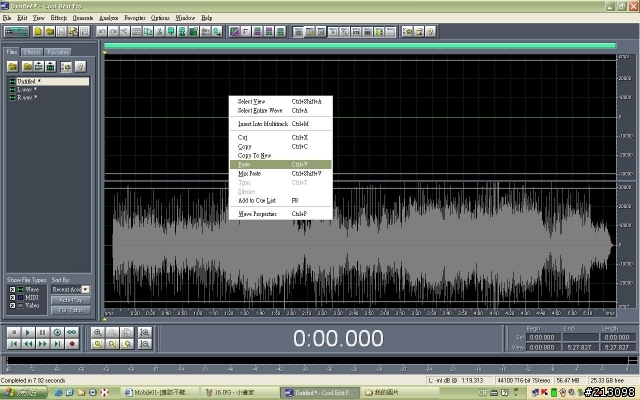Choose Add to Cue List from the context menu

coord(281,200)
